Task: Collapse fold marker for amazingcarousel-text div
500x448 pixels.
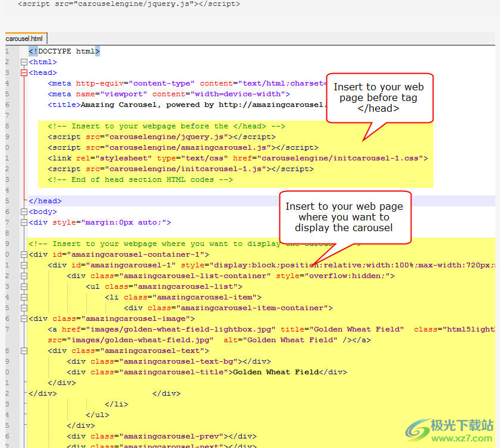Action: (24, 351)
